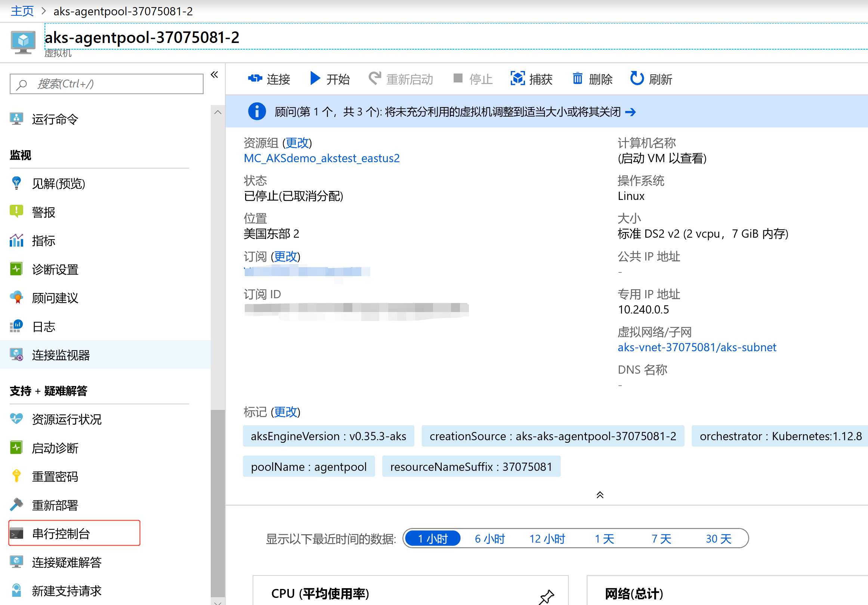The width and height of the screenshot is (868, 605).
Task: Click the breadcrumb chevron after 主页
Action: [43, 10]
